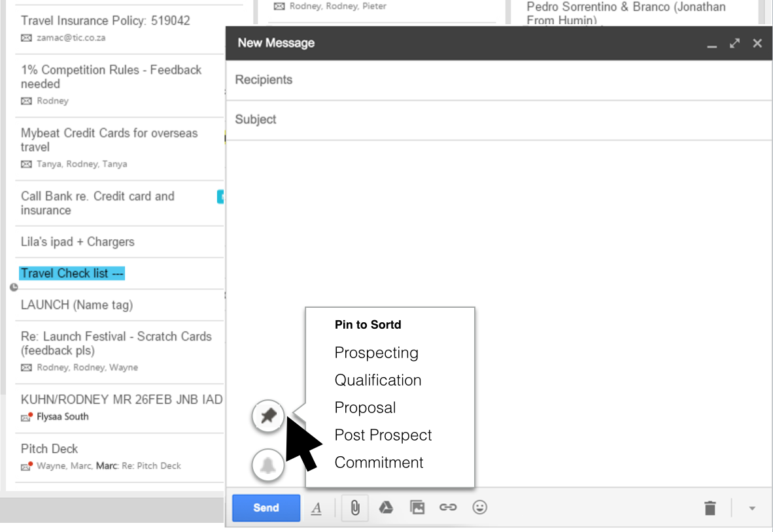The width and height of the screenshot is (773, 532).
Task: Choose Qualification list option
Action: click(x=378, y=380)
